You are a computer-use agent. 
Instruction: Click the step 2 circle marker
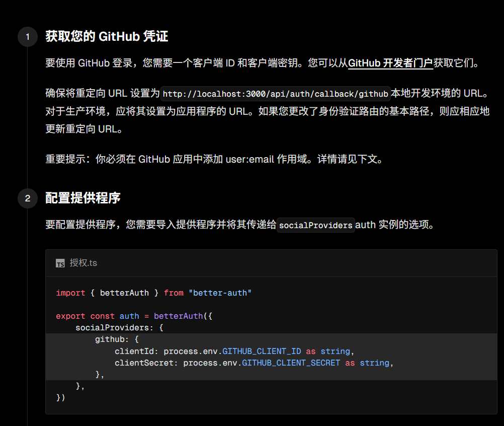point(28,198)
